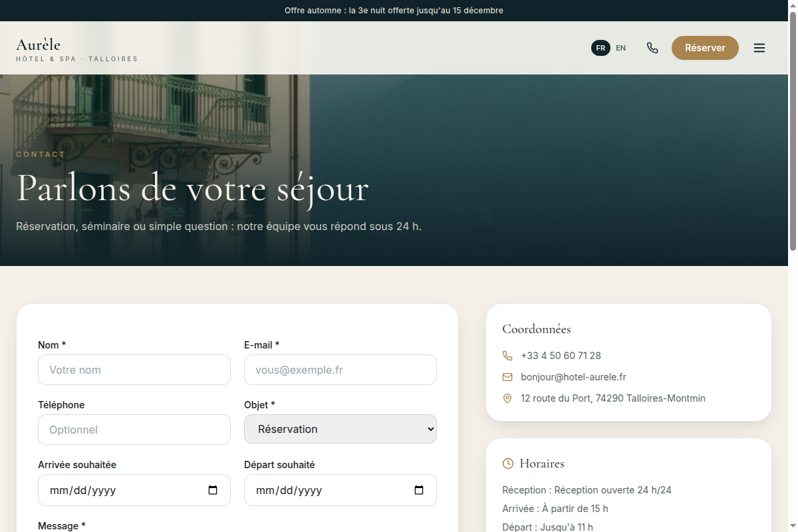798x532 pixels.
Task: Click the Coordonnées heading
Action: pos(537,329)
